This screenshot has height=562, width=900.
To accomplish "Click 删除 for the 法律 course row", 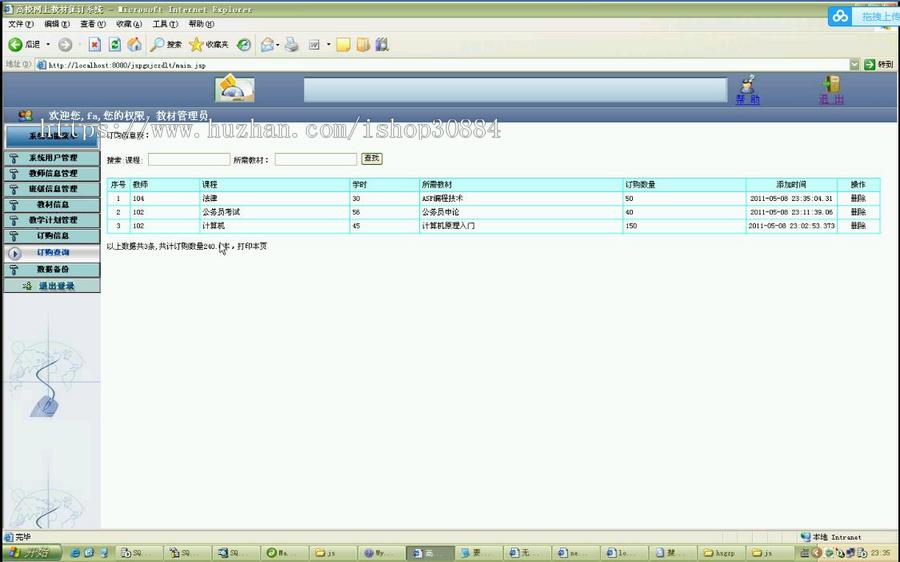I will pyautogui.click(x=858, y=198).
